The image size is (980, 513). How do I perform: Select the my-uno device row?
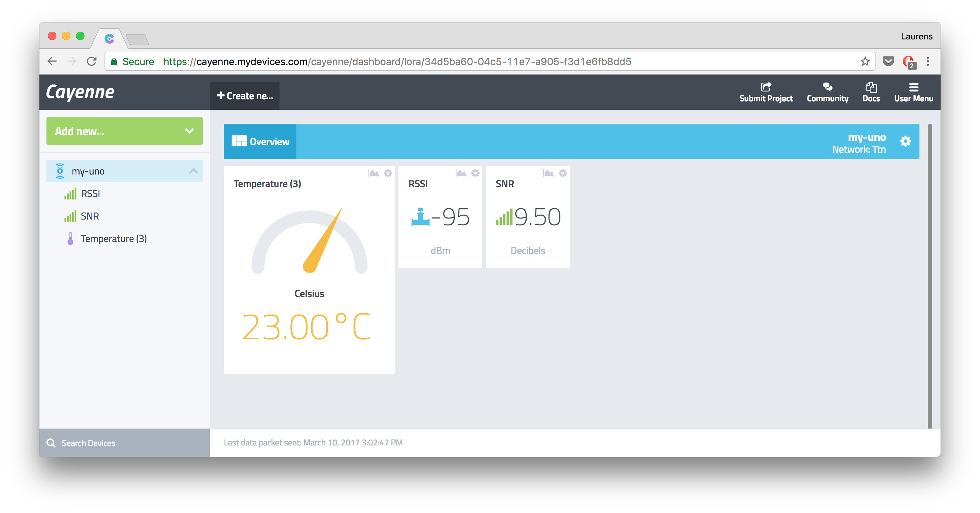[x=124, y=171]
